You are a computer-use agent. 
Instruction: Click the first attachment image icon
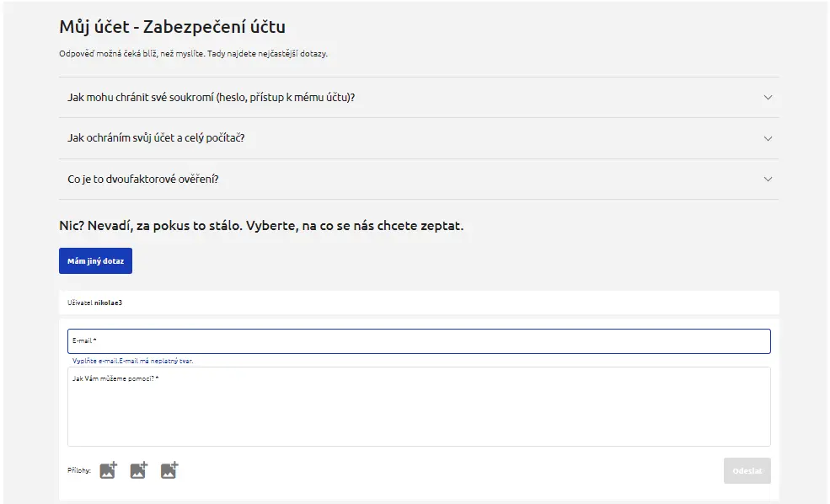109,470
